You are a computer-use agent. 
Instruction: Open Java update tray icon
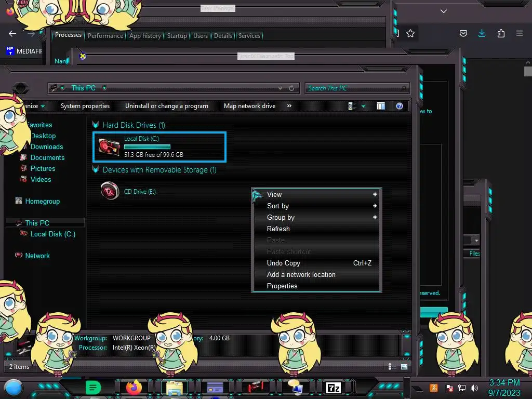pyautogui.click(x=434, y=388)
